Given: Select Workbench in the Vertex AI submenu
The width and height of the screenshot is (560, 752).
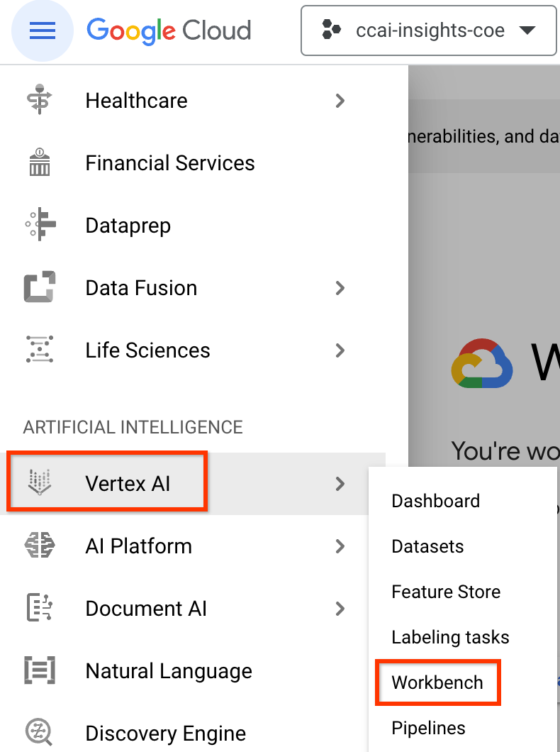Looking at the screenshot, I should point(437,682).
